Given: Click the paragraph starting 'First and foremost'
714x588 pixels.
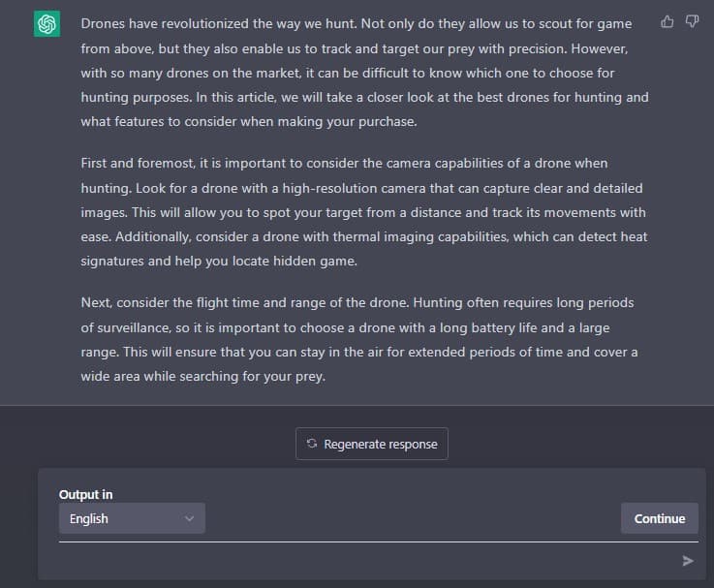Looking at the screenshot, I should 364,212.
